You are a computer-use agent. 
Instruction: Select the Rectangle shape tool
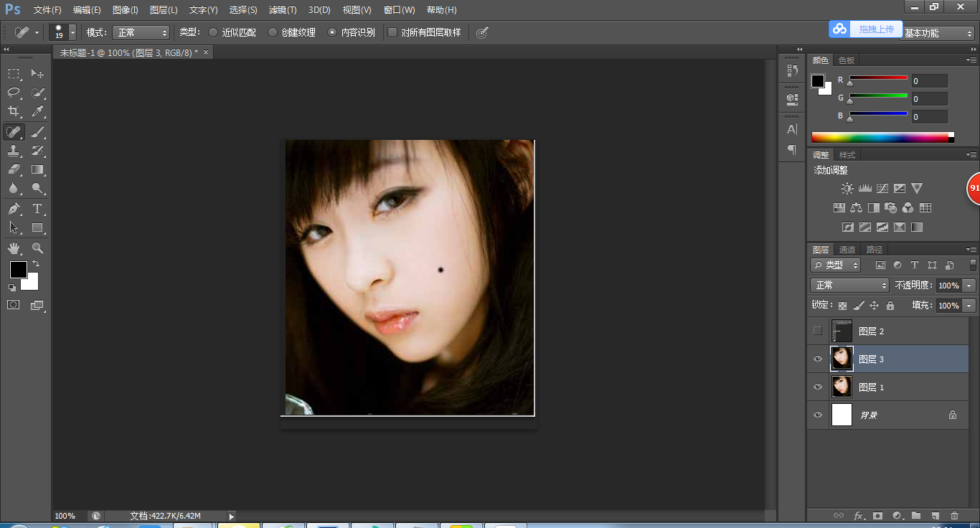[x=37, y=227]
